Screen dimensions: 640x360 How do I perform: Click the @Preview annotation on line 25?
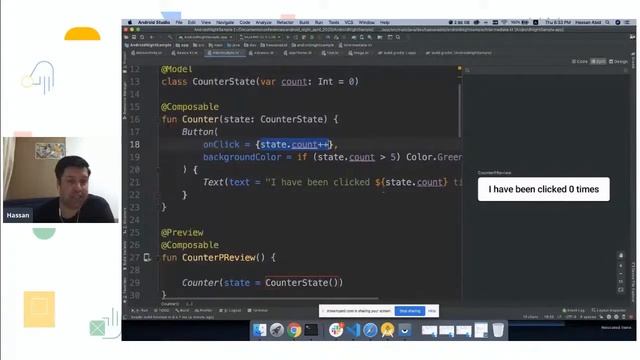[x=182, y=232]
